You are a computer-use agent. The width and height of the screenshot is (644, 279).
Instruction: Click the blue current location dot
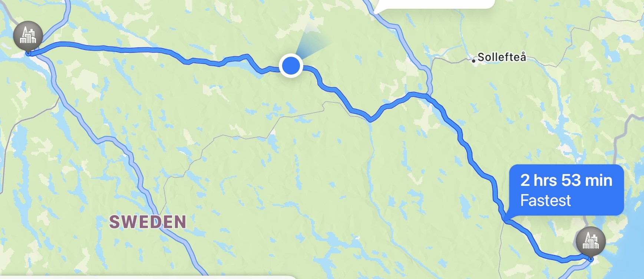[291, 66]
